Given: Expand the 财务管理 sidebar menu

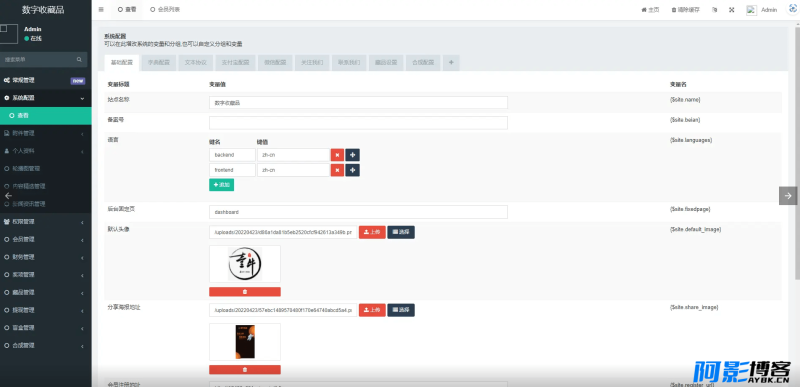Looking at the screenshot, I should coord(46,257).
